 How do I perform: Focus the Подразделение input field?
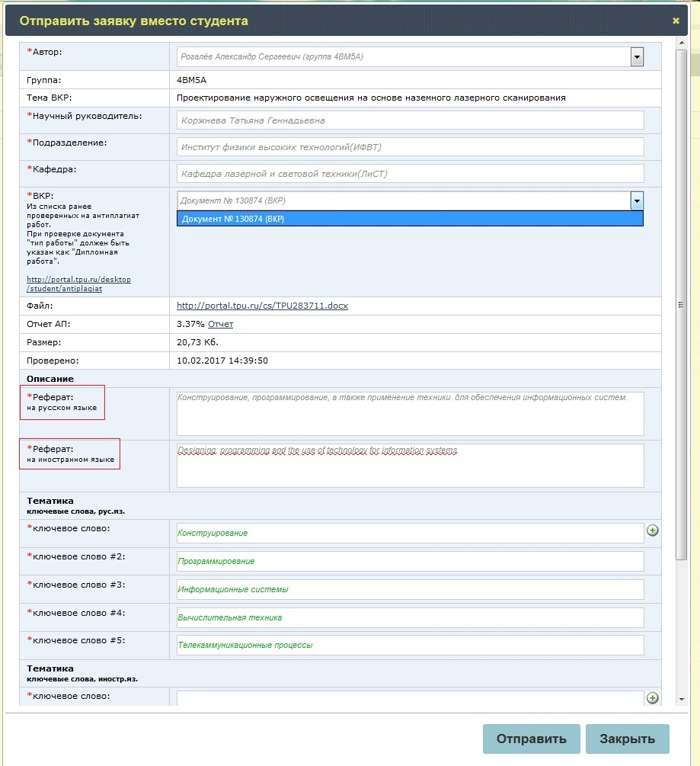(x=410, y=147)
